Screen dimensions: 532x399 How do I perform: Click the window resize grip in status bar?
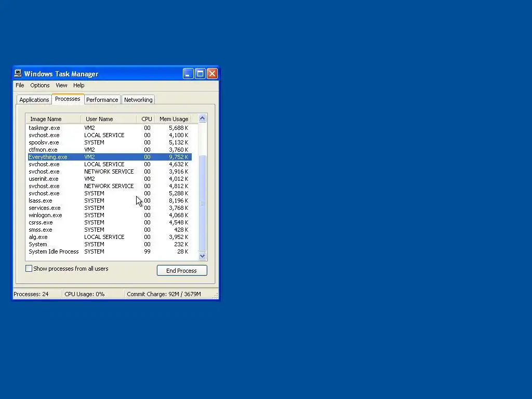point(215,296)
